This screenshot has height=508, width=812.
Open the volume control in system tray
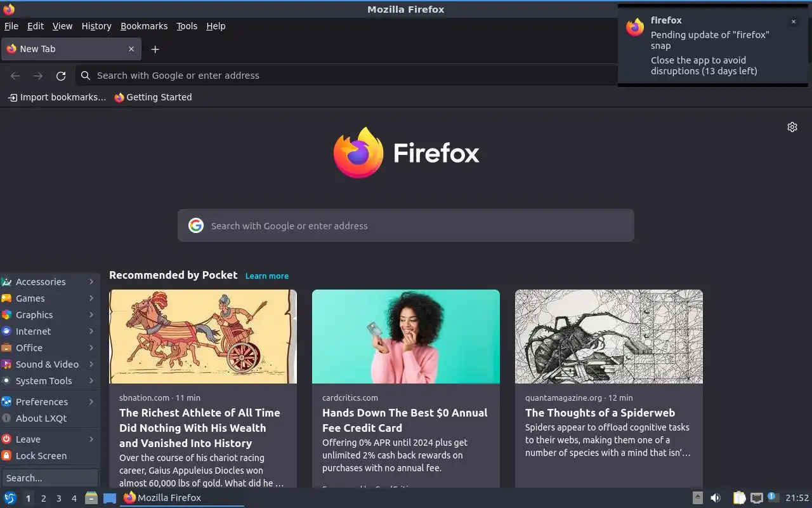coord(716,498)
